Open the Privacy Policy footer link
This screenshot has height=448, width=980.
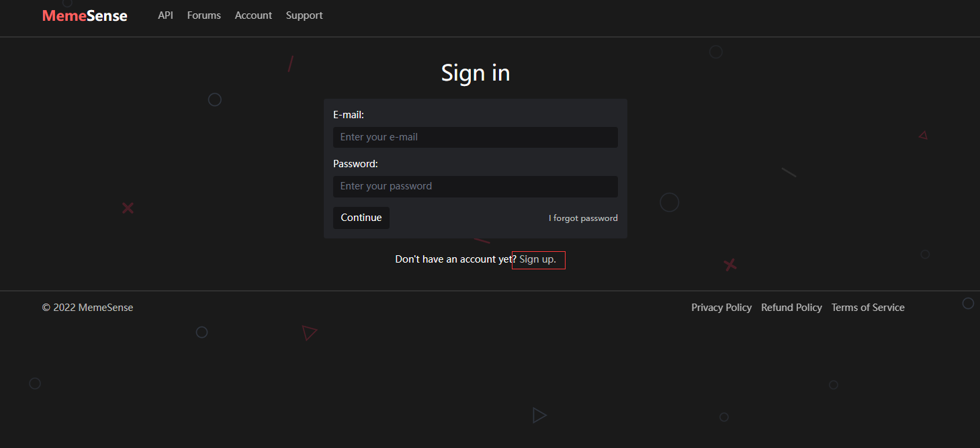(x=721, y=307)
